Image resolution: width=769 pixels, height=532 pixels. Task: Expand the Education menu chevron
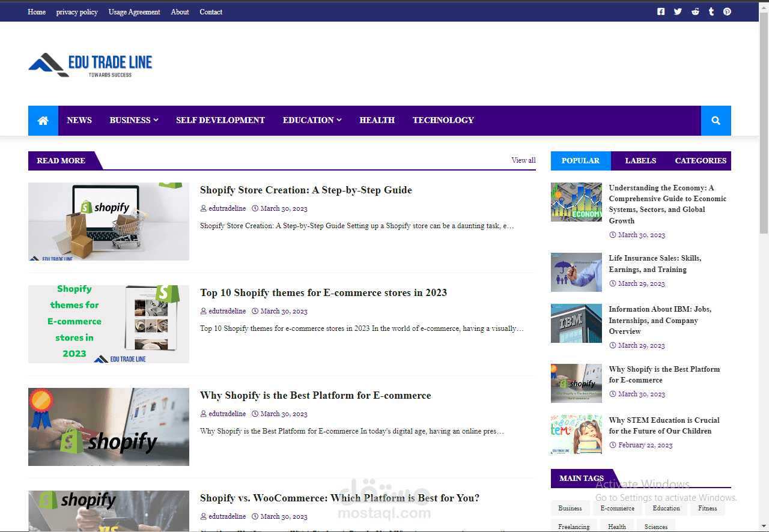click(339, 120)
